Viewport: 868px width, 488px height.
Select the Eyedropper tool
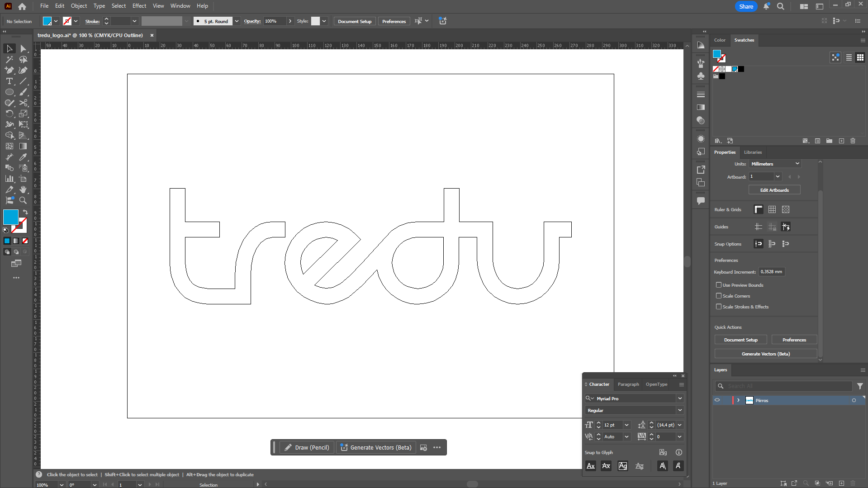23,157
